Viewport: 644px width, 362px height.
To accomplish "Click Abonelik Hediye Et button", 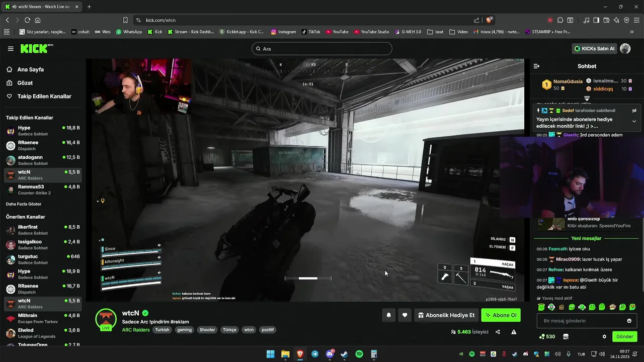I will pos(446,315).
